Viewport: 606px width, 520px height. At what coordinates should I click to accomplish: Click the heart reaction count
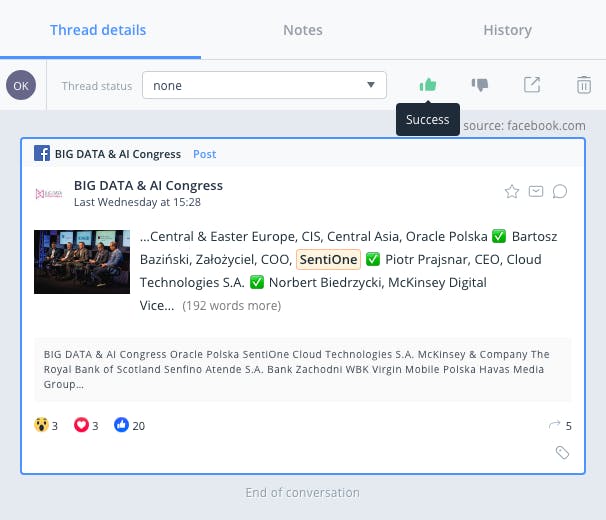[86, 425]
